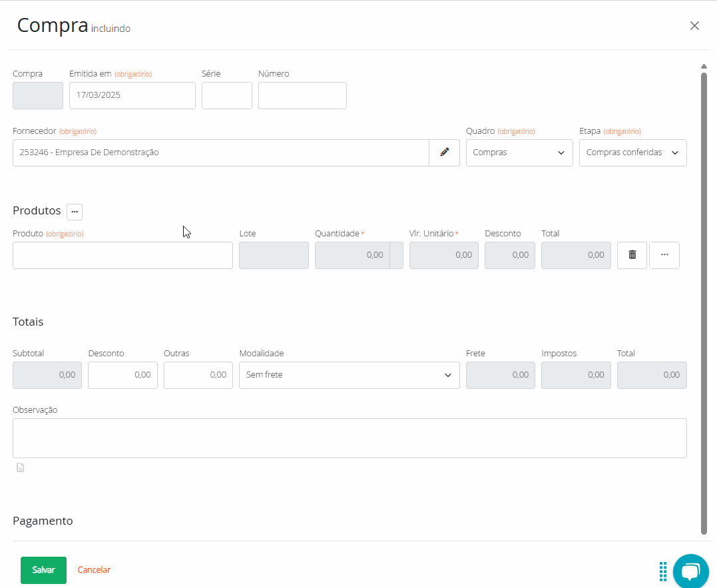Click the pencil icon to edit Fornecedor
The height and width of the screenshot is (588, 717).
click(x=444, y=152)
